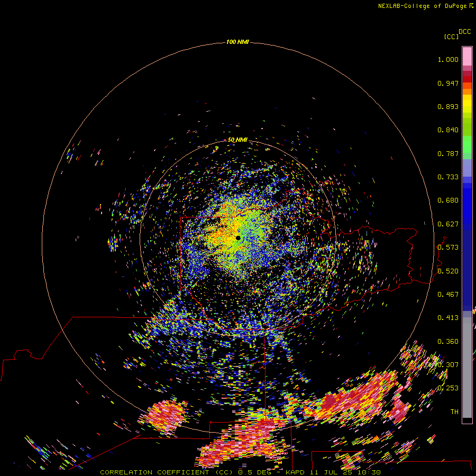
Task: Click the 0.947 scale value
Action: (448, 83)
